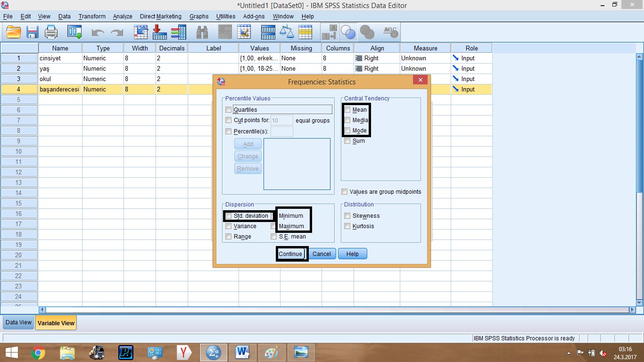Click the Use variable sets circles icon

coord(348,32)
